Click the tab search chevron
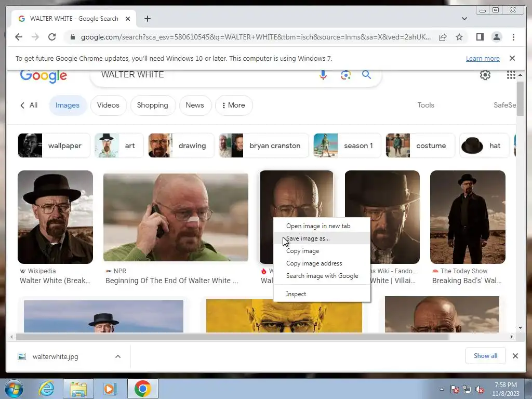Image resolution: width=532 pixels, height=399 pixels. coord(464,19)
